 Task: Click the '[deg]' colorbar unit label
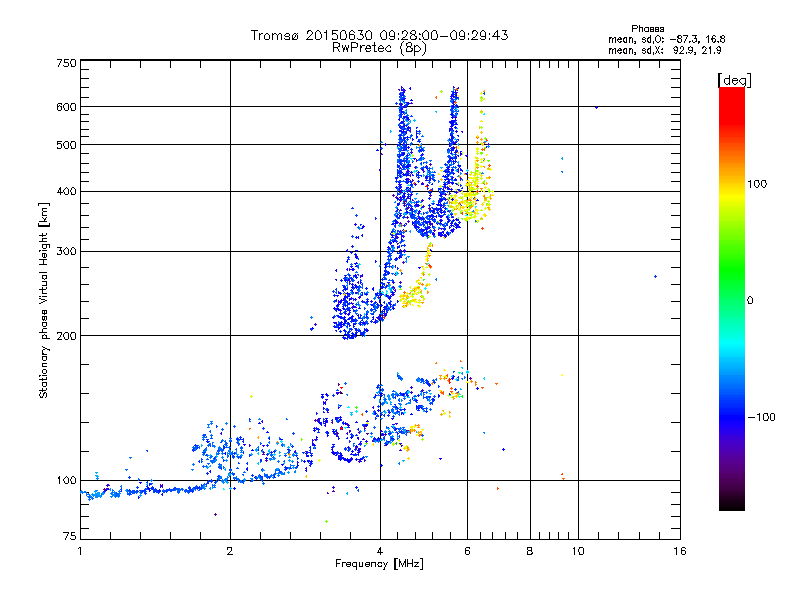(734, 80)
